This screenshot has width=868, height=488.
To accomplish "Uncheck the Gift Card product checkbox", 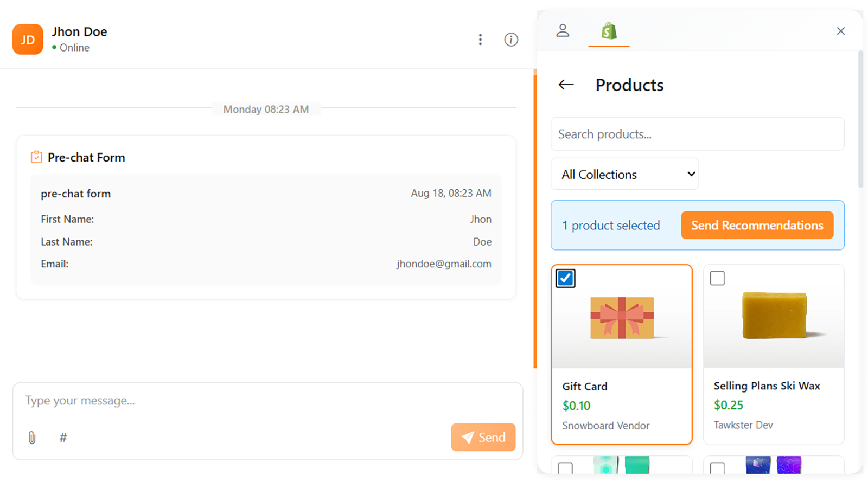I will pyautogui.click(x=565, y=278).
